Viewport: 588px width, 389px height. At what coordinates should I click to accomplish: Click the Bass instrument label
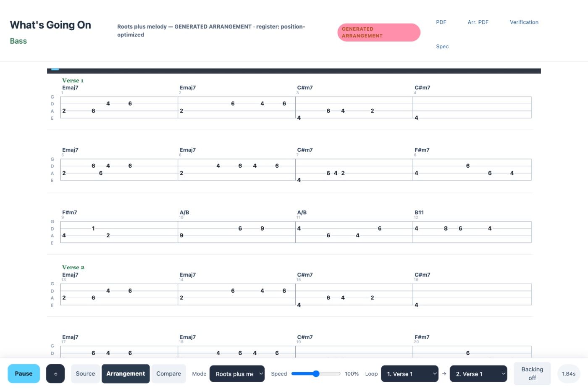click(18, 41)
